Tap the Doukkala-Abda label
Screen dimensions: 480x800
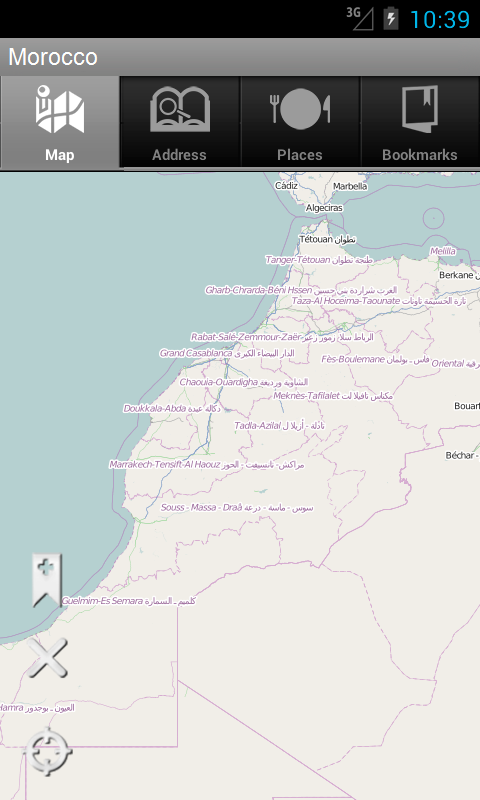pos(172,408)
